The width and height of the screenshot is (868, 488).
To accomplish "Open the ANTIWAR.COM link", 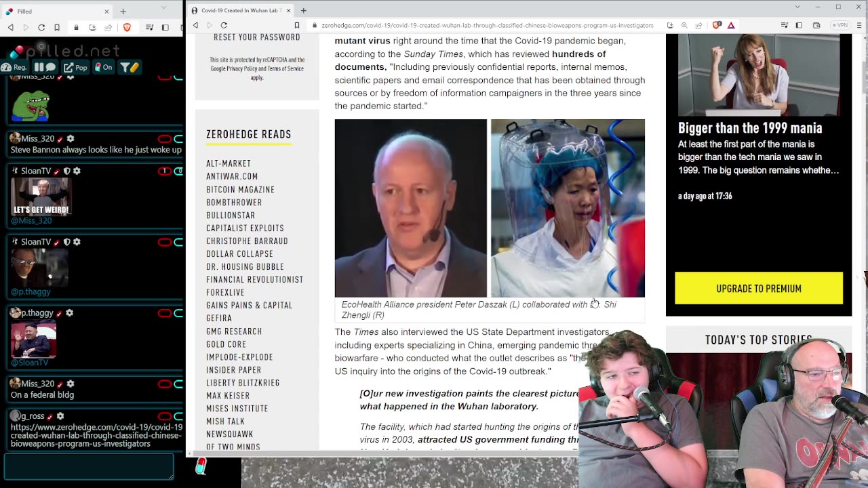I will (232, 176).
